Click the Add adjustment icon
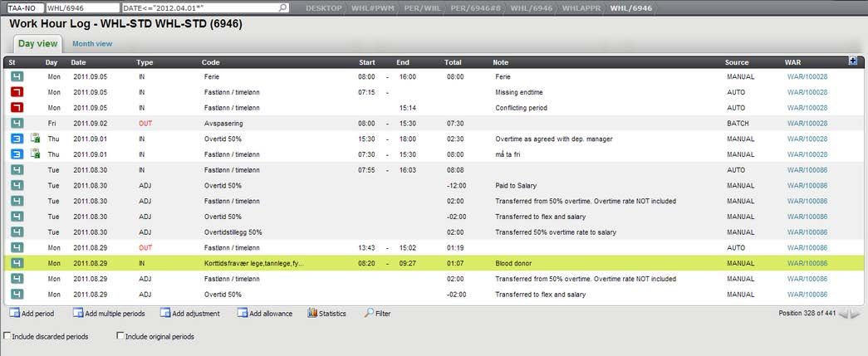The width and height of the screenshot is (868, 356). (x=166, y=313)
